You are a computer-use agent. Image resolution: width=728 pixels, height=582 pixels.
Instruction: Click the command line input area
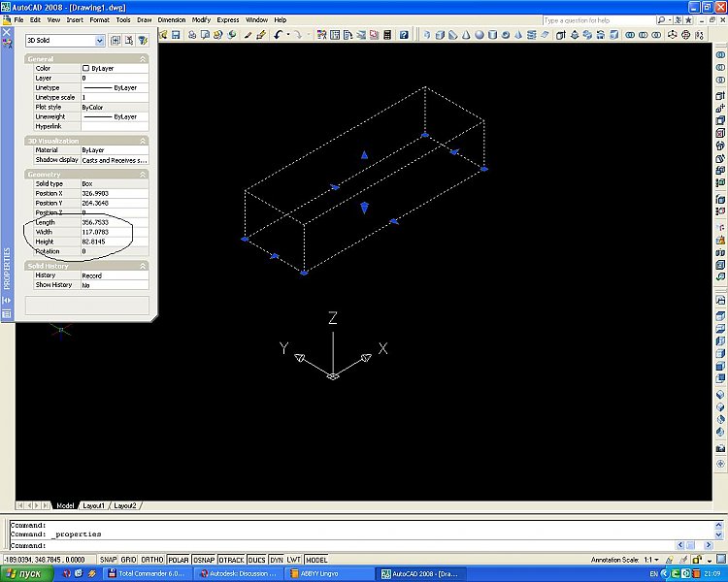point(344,546)
